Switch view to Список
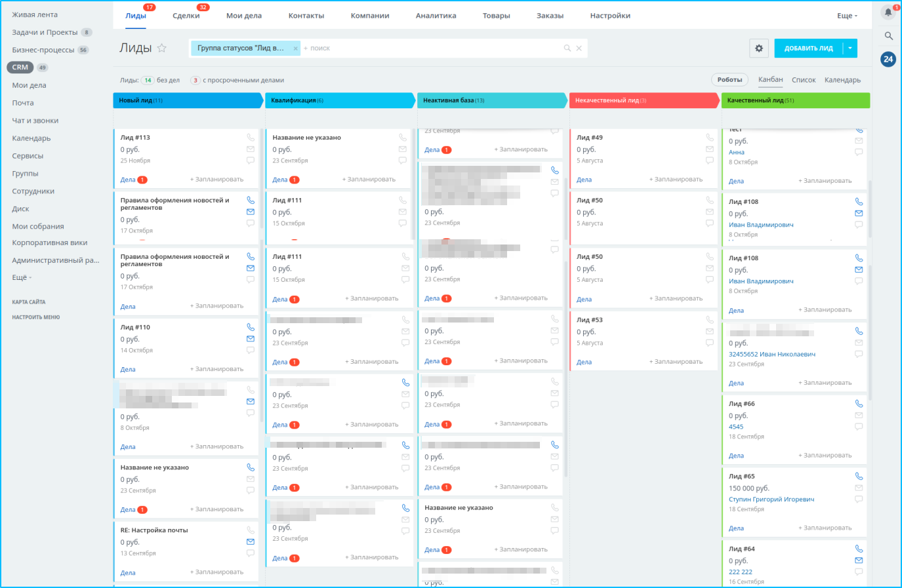 pyautogui.click(x=803, y=80)
